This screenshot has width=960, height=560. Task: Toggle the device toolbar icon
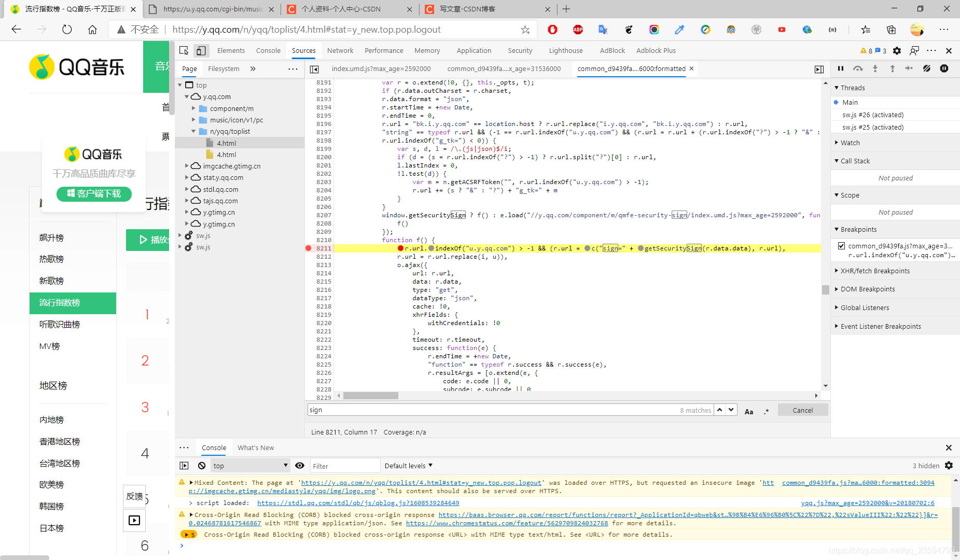tap(201, 50)
